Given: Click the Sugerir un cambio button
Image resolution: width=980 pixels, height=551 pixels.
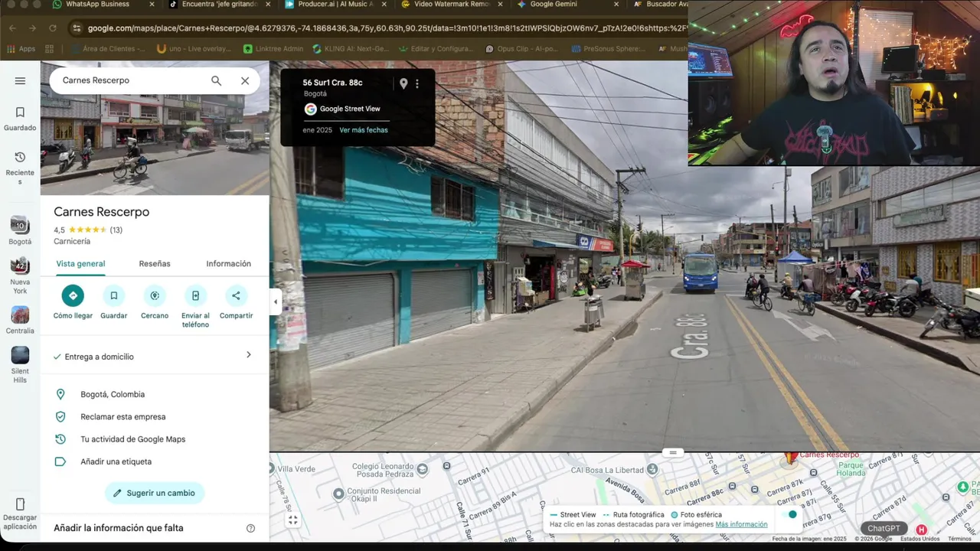Looking at the screenshot, I should click(x=155, y=493).
